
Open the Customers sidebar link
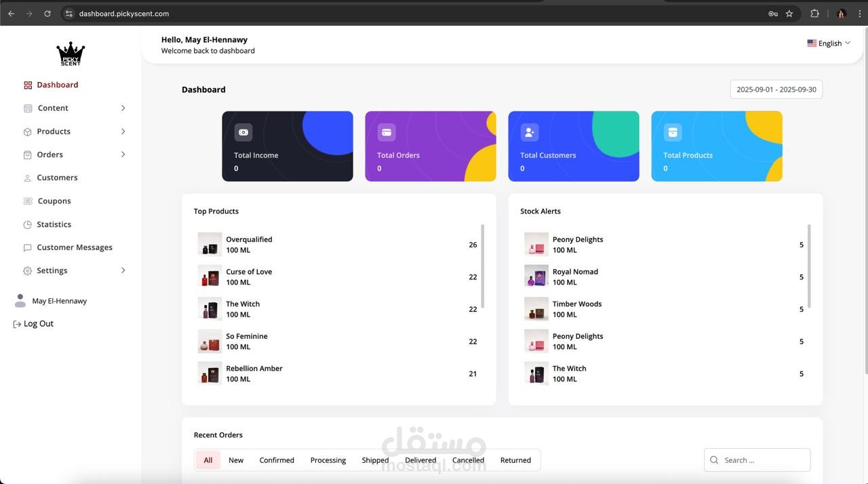pos(57,178)
